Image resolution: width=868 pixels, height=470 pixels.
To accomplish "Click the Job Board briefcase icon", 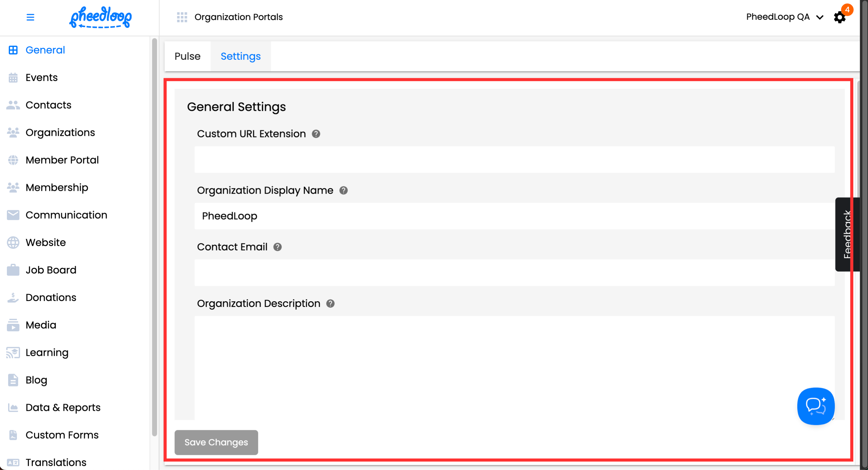I will pyautogui.click(x=13, y=270).
